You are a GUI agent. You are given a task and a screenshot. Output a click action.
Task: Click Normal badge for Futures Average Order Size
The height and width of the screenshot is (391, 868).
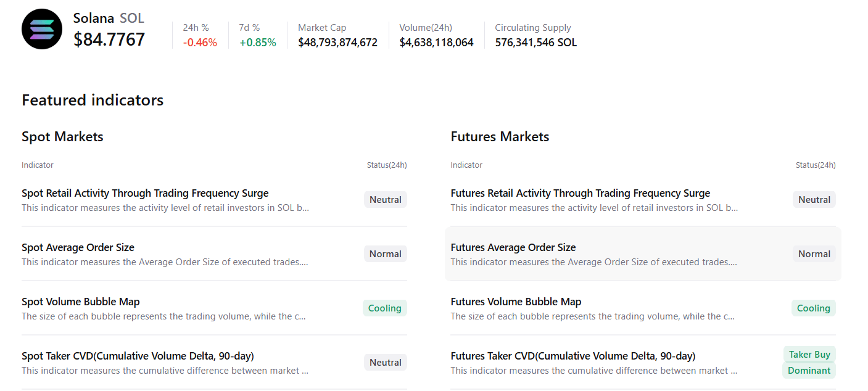tap(814, 254)
